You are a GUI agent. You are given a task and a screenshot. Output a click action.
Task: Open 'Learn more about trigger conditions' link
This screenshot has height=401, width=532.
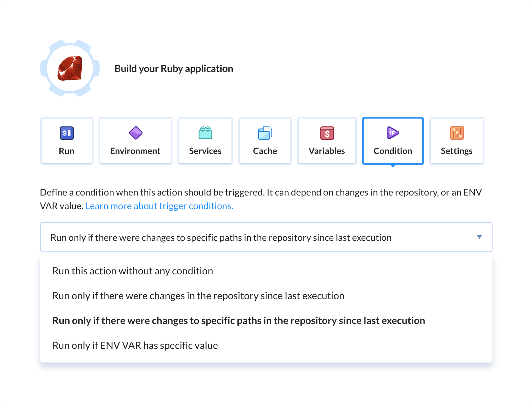pos(159,206)
